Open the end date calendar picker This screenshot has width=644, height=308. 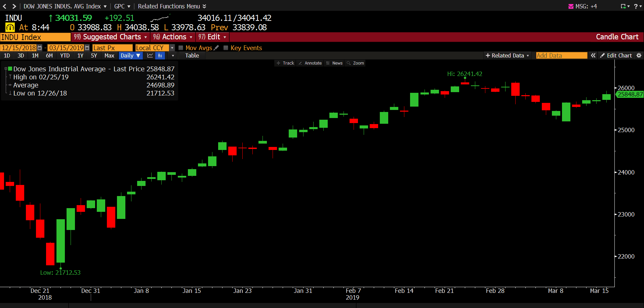[87, 48]
